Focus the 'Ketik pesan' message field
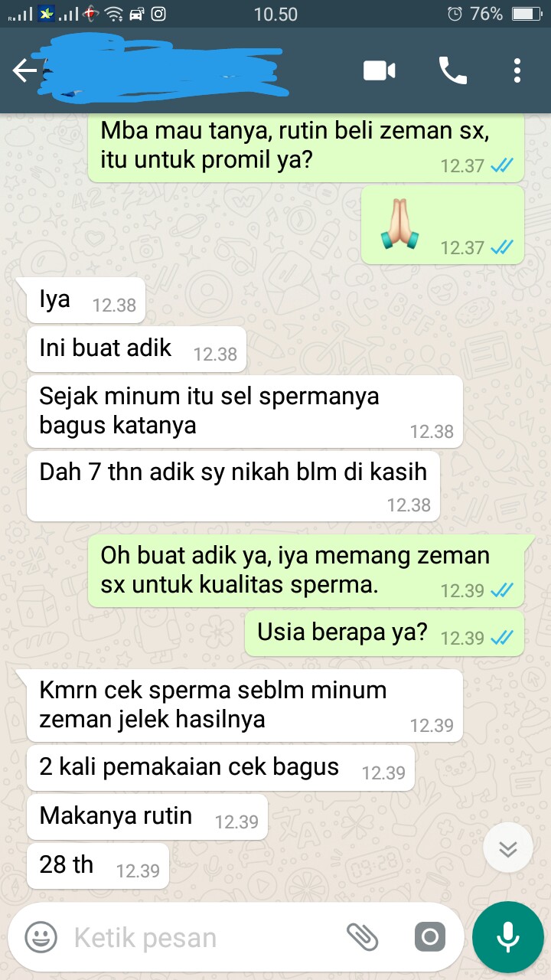Image resolution: width=551 pixels, height=980 pixels. (207, 937)
